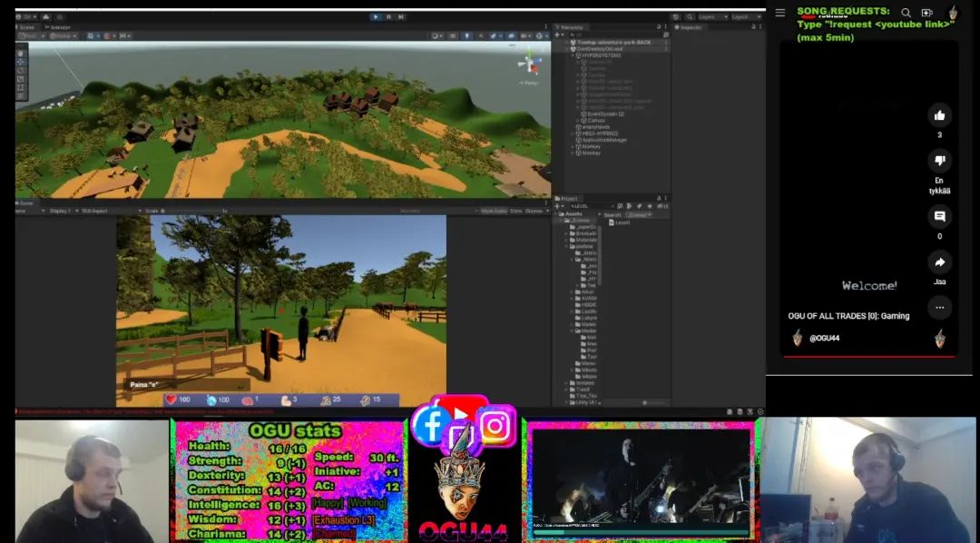Select EventSystem object in Hierarchy
This screenshot has height=543, width=980.
[604, 114]
